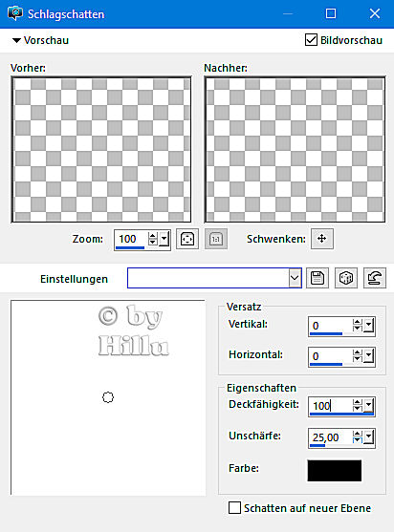Increase the Vertikal offset with the up arrow
This screenshot has height=532, width=394.
357,322
